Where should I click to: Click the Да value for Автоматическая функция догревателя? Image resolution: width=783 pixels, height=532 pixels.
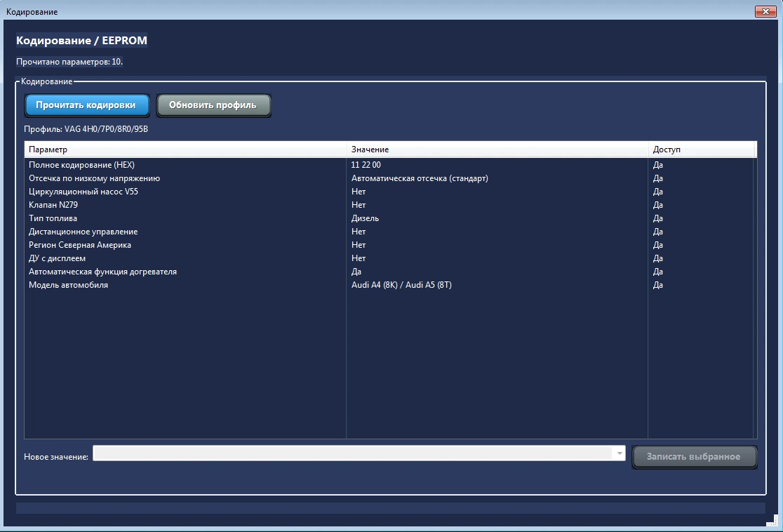[x=356, y=272]
